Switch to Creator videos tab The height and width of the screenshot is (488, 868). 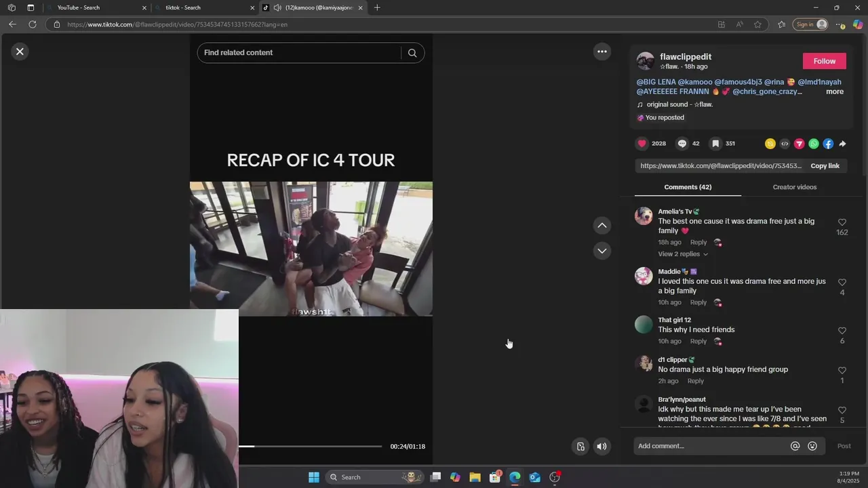(x=794, y=187)
